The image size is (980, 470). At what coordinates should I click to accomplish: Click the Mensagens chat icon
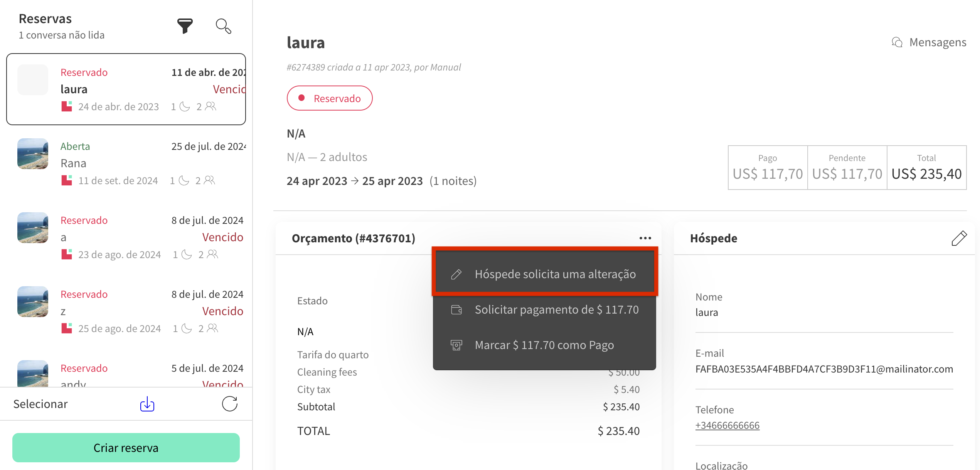coord(897,42)
